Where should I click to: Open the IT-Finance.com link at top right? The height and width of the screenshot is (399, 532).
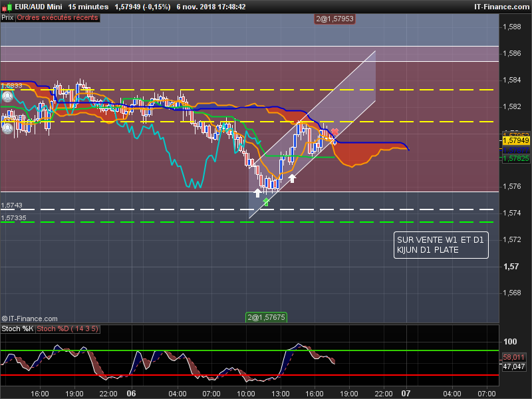[501, 7]
